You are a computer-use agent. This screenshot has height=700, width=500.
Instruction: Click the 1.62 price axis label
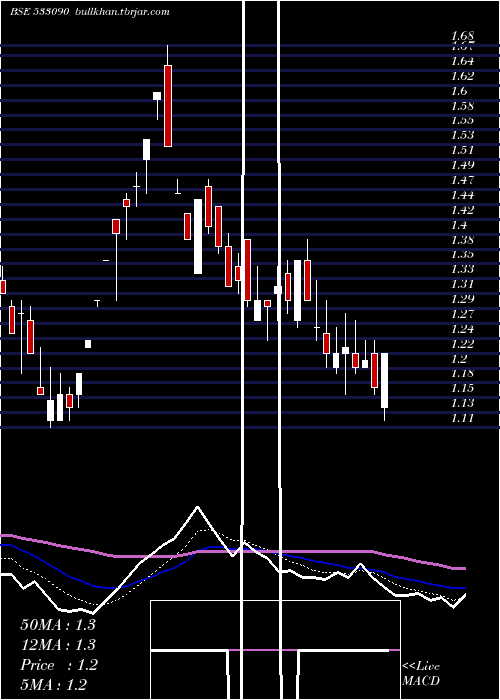coord(462,75)
